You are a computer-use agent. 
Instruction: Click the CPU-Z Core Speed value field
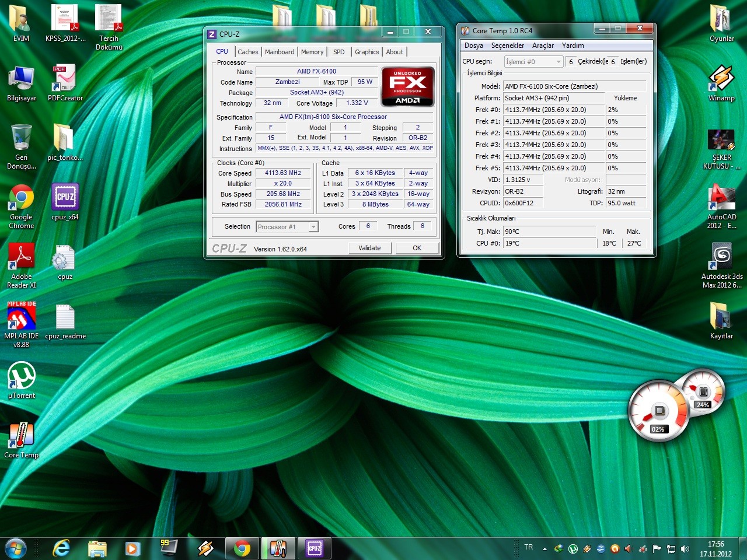[x=283, y=173]
